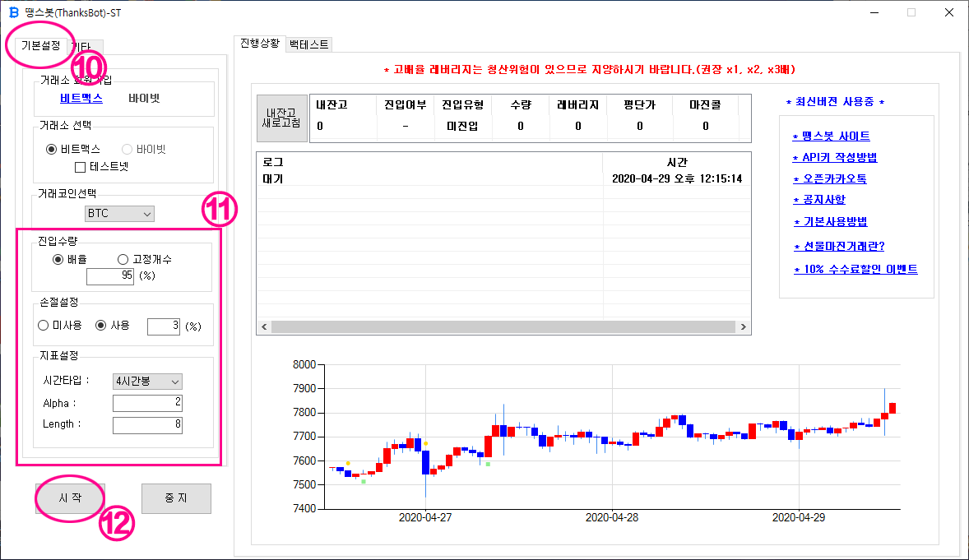Open the 선물마진거래란? link
The image size is (969, 560).
tap(839, 247)
